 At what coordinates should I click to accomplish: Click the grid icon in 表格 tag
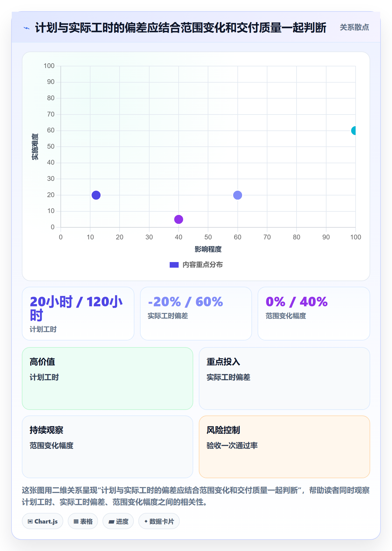76,522
